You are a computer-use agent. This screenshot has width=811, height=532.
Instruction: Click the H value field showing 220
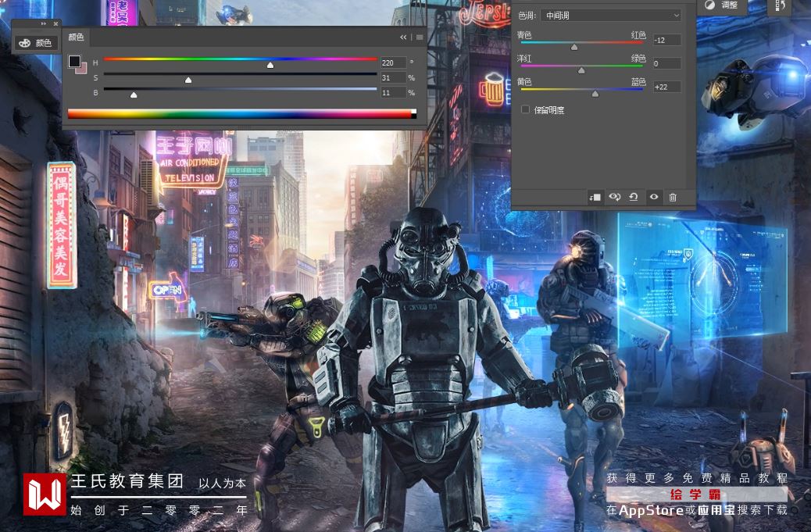point(393,62)
